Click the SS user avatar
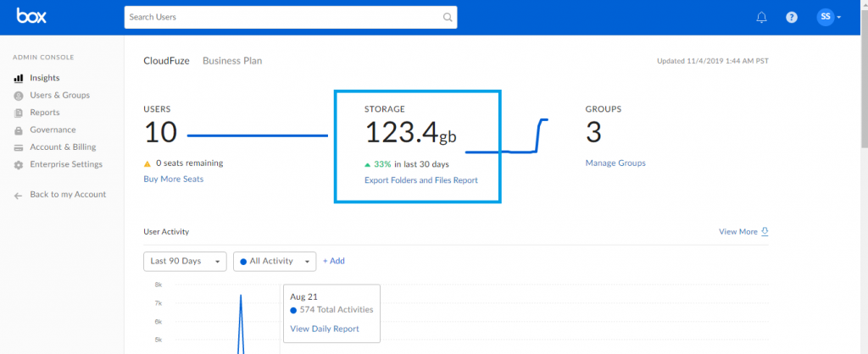Viewport: 868px width, 354px height. click(826, 17)
